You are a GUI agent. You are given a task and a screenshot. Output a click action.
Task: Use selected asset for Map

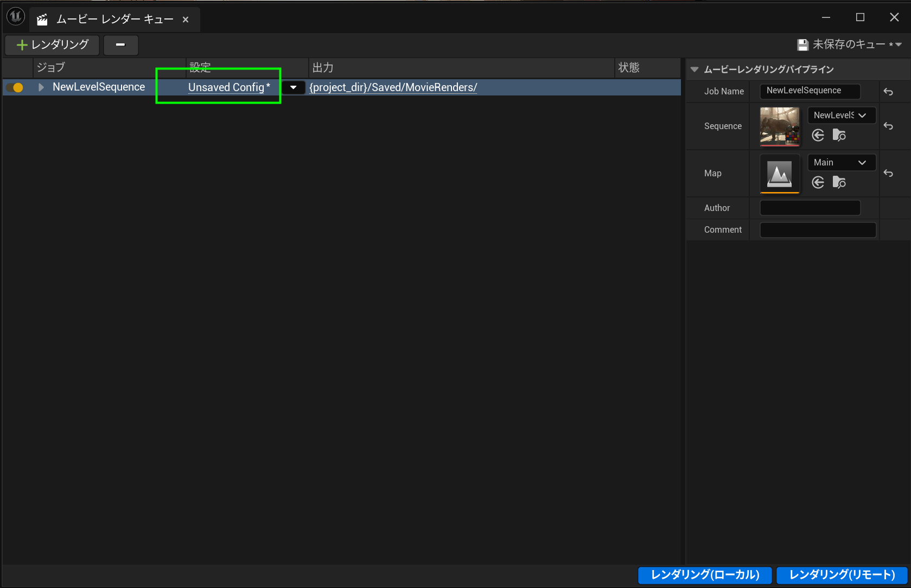click(x=818, y=182)
